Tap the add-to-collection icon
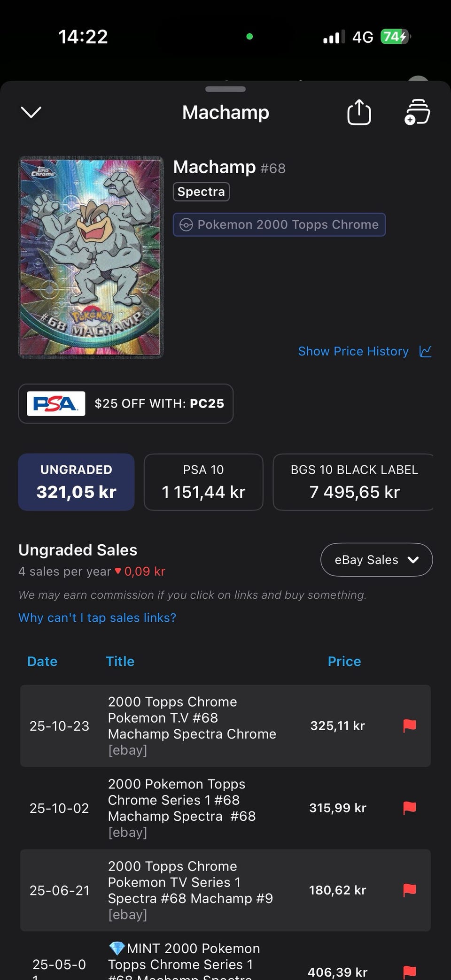Screen dimensions: 451x980 coord(417,112)
